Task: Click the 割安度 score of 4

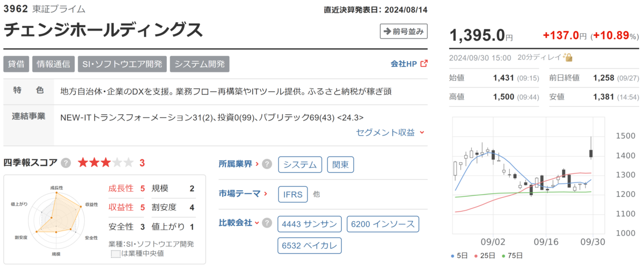Action: 192,207
